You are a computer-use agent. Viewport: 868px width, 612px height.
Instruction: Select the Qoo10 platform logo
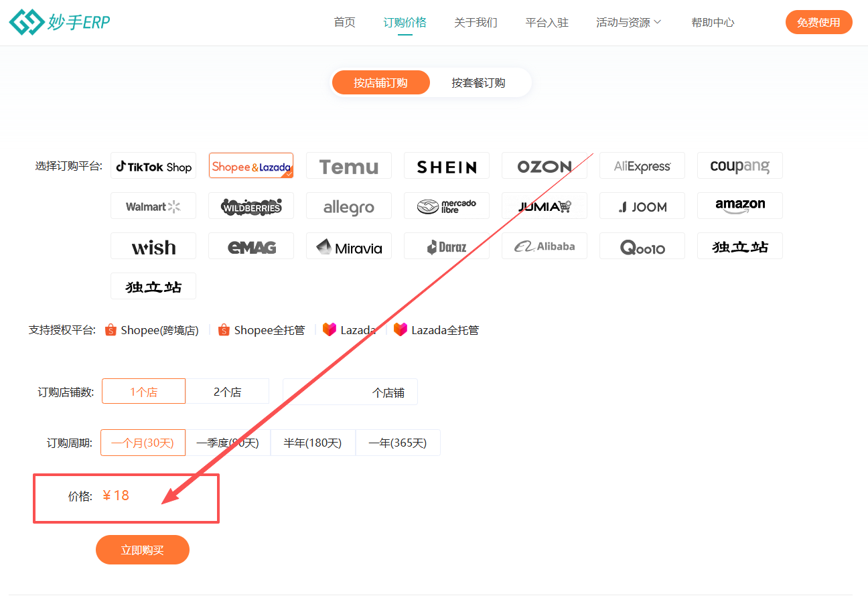[642, 246]
